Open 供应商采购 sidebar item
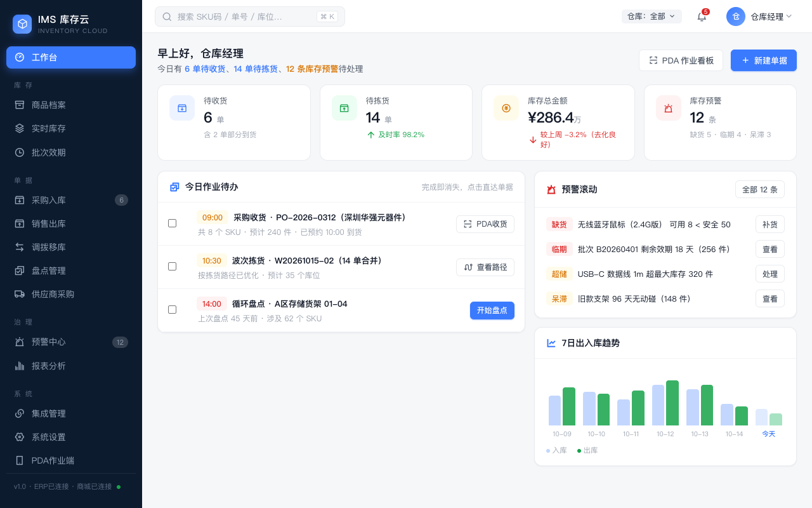Image resolution: width=812 pixels, height=508 pixels. 71,294
